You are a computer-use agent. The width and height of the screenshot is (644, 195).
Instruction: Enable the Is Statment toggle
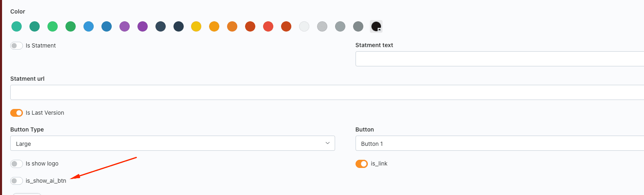16,45
